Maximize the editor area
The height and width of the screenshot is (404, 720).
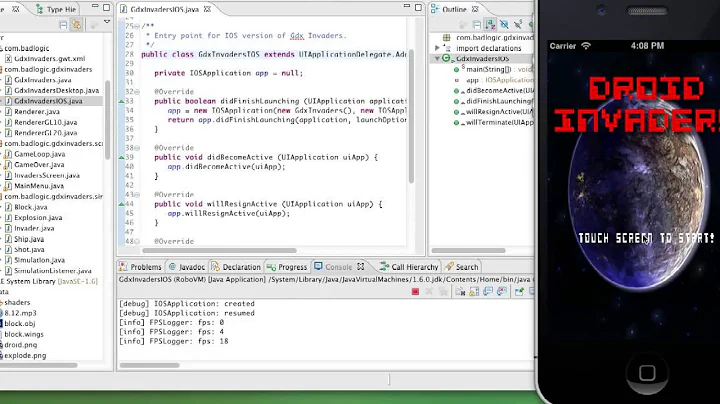(x=418, y=7)
